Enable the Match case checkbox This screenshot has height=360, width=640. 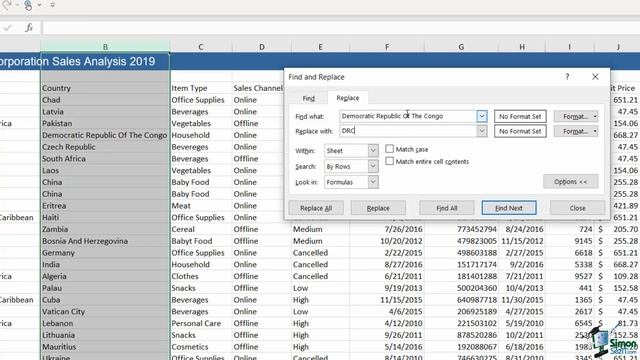pos(390,149)
